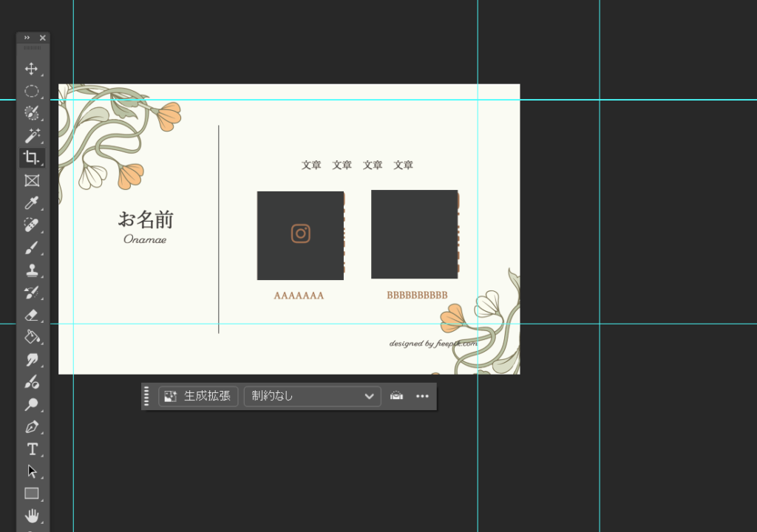
Task: Select the Clone Stamp tool
Action: (32, 270)
